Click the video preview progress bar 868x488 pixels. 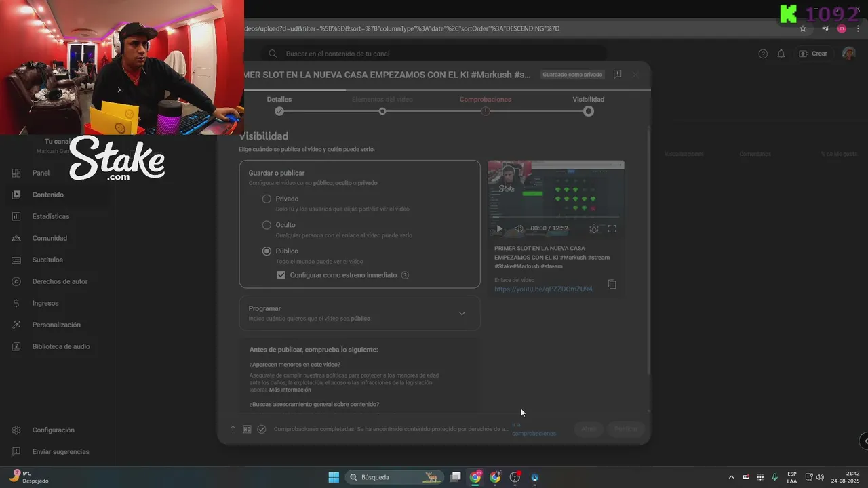pos(556,218)
